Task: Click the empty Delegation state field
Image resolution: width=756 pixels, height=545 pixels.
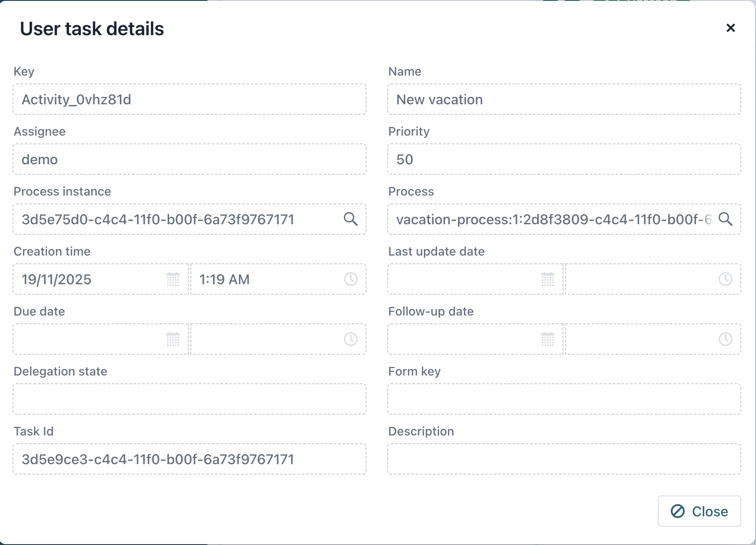Action: (x=189, y=399)
